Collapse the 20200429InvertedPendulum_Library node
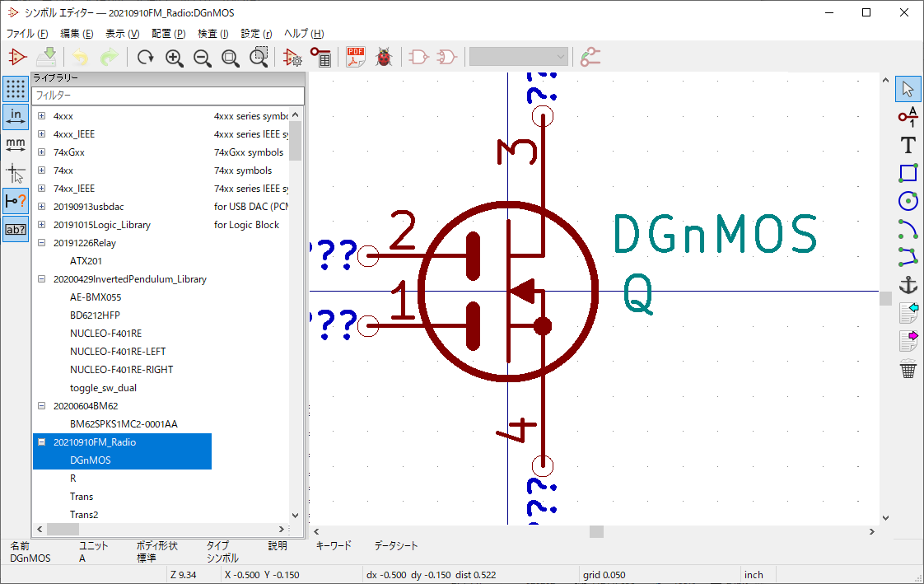Screen dimensions: 924x584 coord(41,279)
